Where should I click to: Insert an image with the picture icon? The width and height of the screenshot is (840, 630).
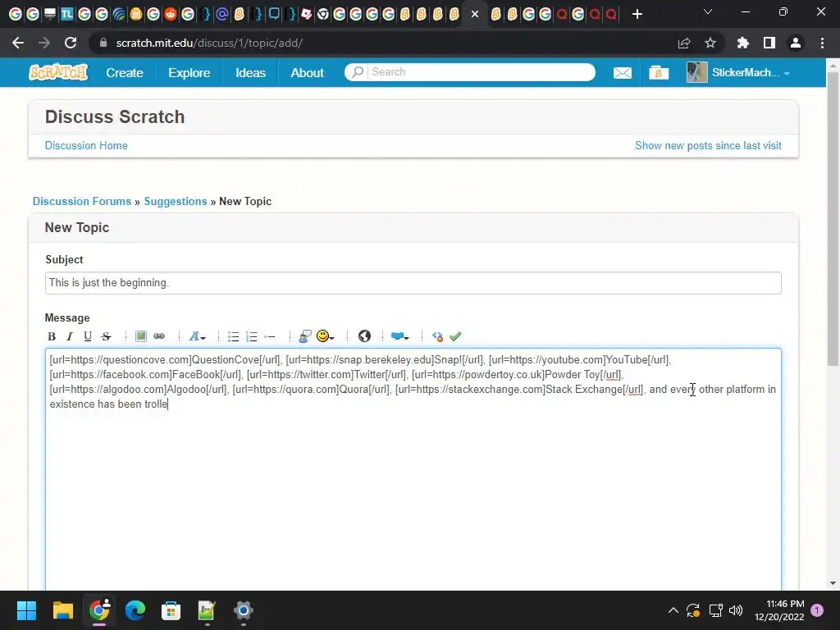click(x=141, y=336)
